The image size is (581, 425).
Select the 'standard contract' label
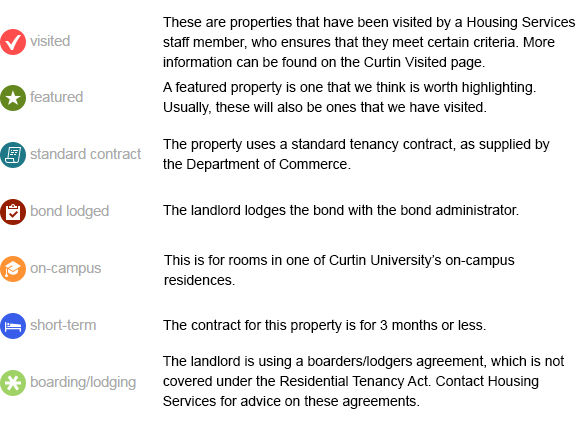(86, 154)
